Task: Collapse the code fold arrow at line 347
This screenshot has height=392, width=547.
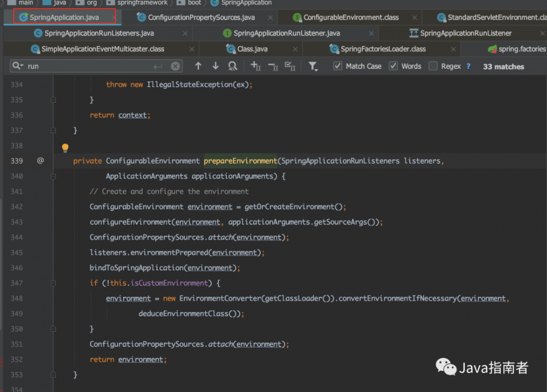Action: click(53, 283)
